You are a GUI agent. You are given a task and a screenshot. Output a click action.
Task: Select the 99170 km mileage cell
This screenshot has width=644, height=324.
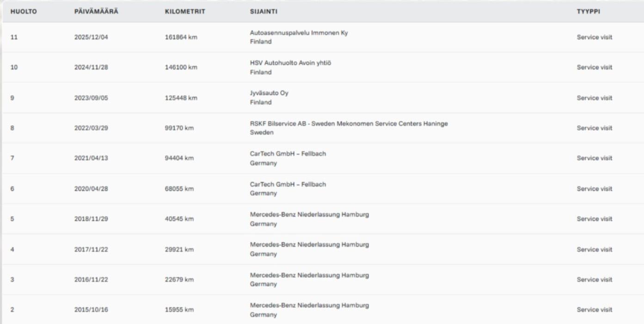tap(179, 128)
